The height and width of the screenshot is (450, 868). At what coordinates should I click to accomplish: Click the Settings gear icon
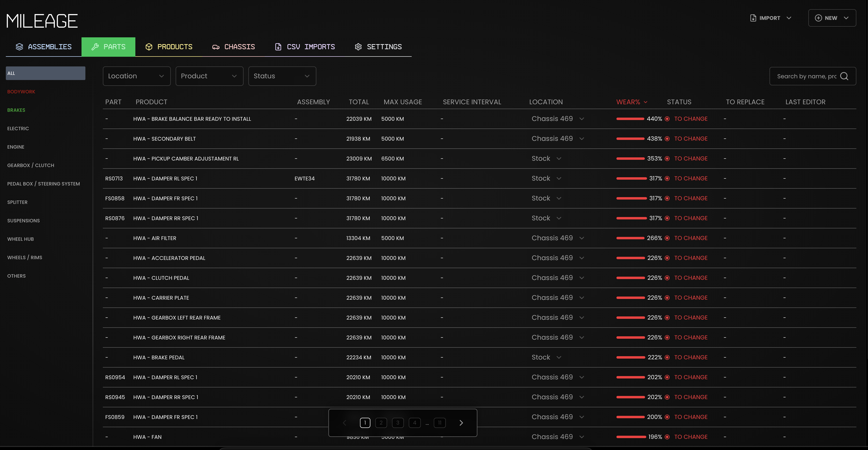pos(358,47)
